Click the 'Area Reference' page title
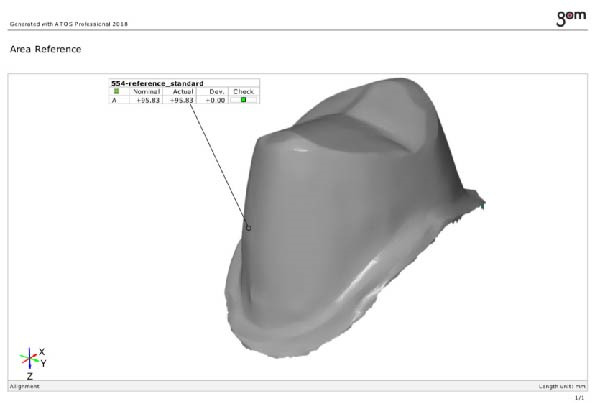This screenshot has height=403, width=600. pyautogui.click(x=46, y=49)
